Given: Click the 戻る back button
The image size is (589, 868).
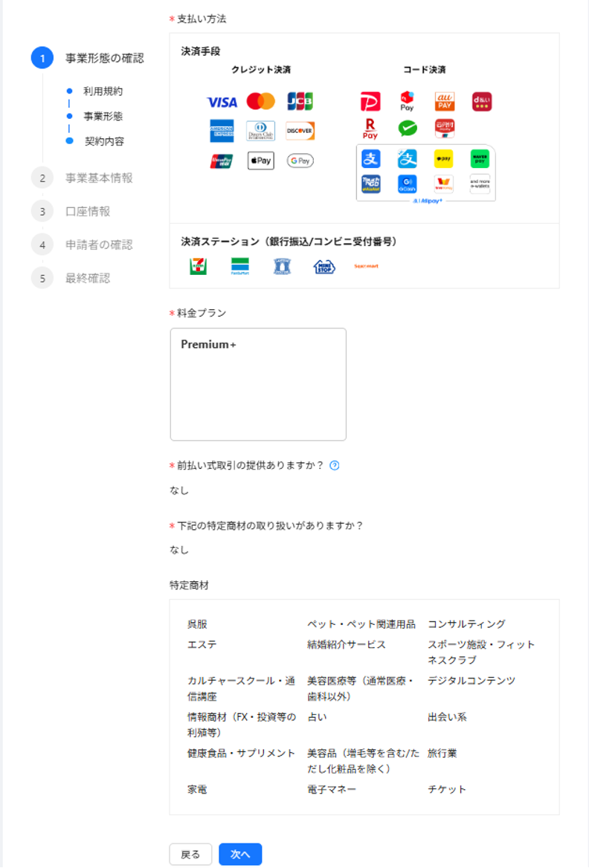Looking at the screenshot, I should coord(190,854).
